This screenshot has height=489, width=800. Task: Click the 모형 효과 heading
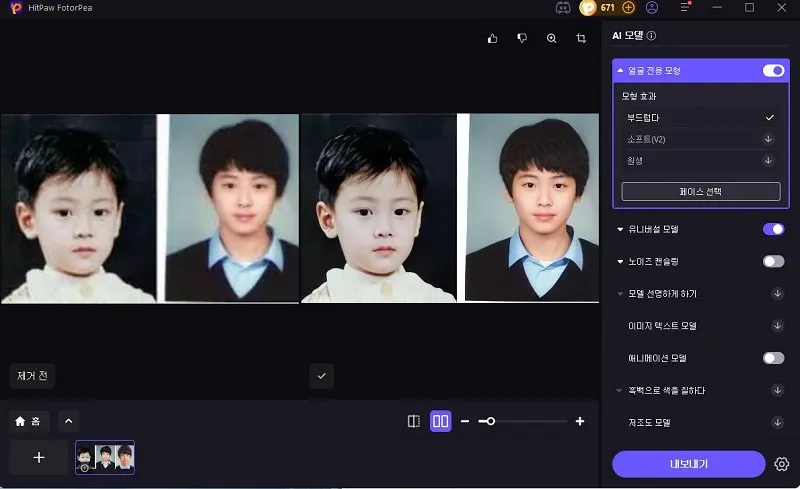pos(639,96)
